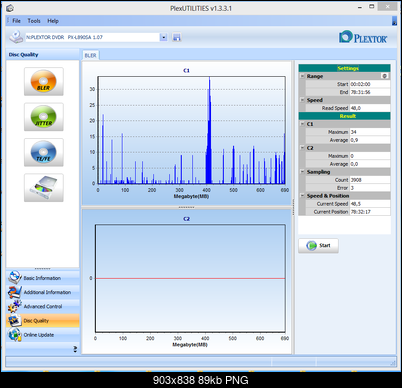
Task: Click the Settings panel header
Action: [344, 68]
